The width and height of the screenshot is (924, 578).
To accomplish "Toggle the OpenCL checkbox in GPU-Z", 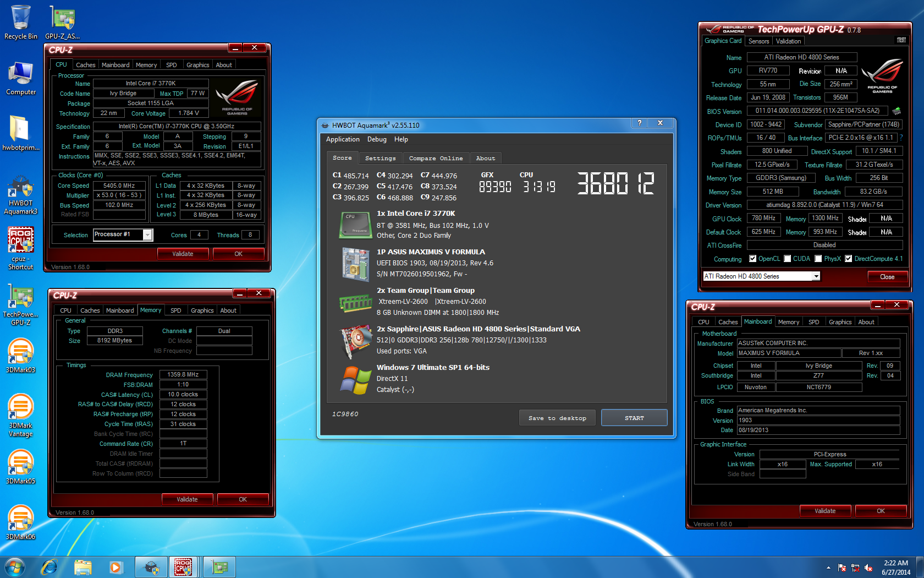I will [752, 259].
